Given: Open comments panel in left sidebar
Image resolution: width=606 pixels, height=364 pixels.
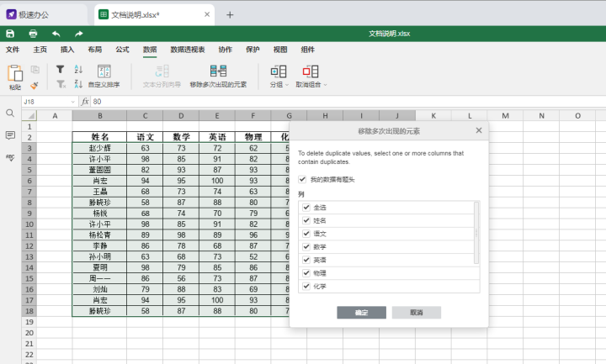Looking at the screenshot, I should pyautogui.click(x=10, y=135).
